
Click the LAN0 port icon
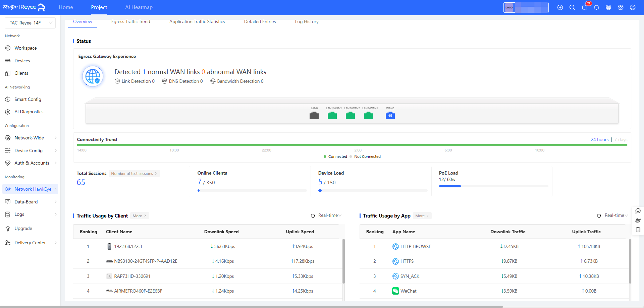314,116
